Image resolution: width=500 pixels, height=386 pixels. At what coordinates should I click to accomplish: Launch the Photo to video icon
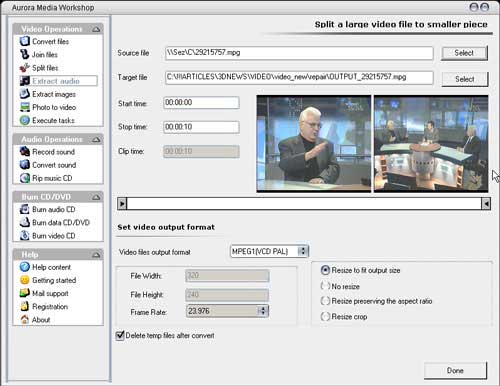pos(24,107)
